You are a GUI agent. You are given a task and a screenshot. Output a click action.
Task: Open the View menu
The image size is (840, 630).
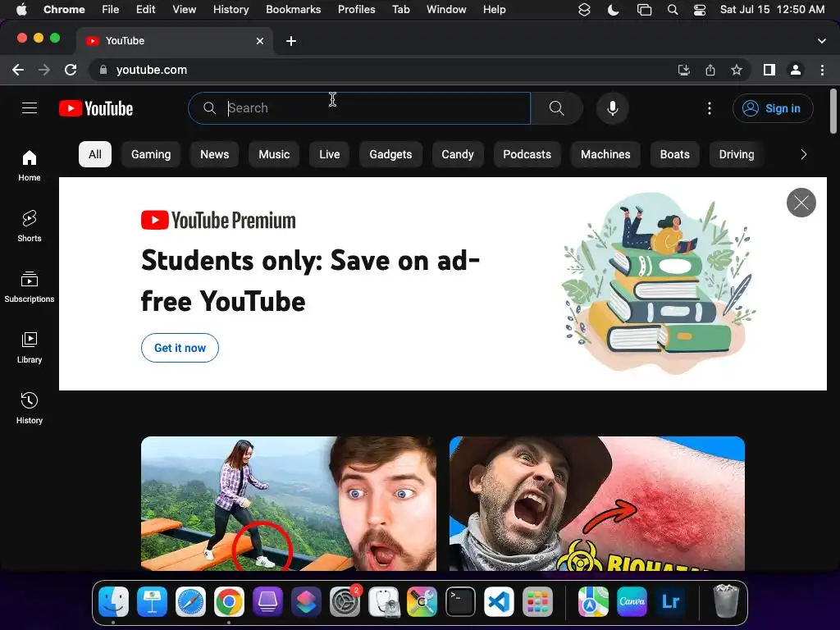184,9
